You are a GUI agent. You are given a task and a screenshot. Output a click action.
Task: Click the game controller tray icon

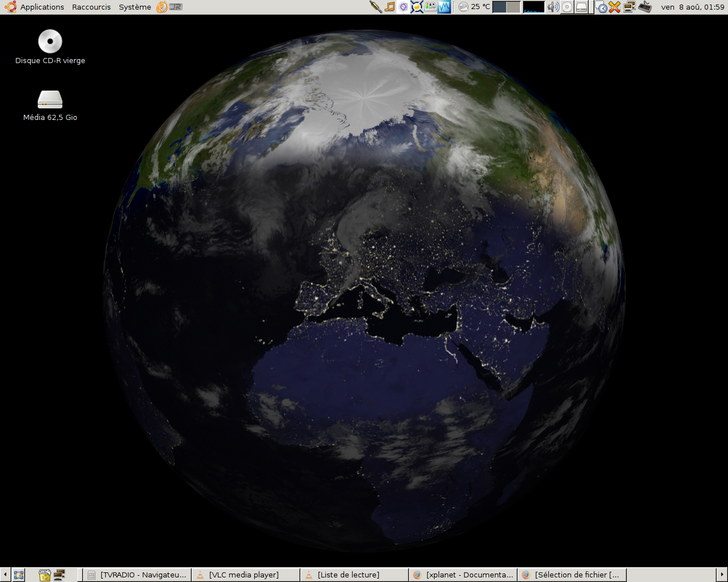tap(644, 7)
